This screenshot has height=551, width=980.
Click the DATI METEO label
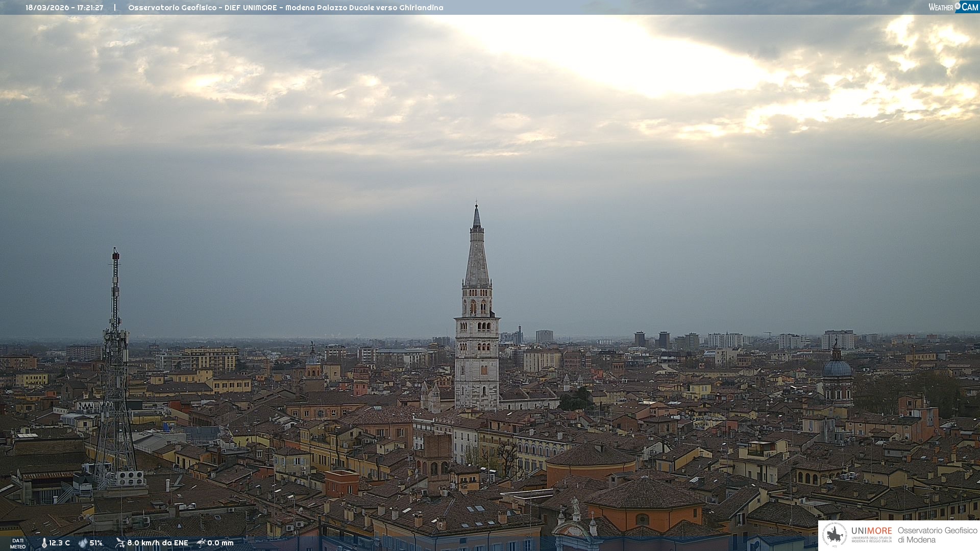(x=18, y=543)
